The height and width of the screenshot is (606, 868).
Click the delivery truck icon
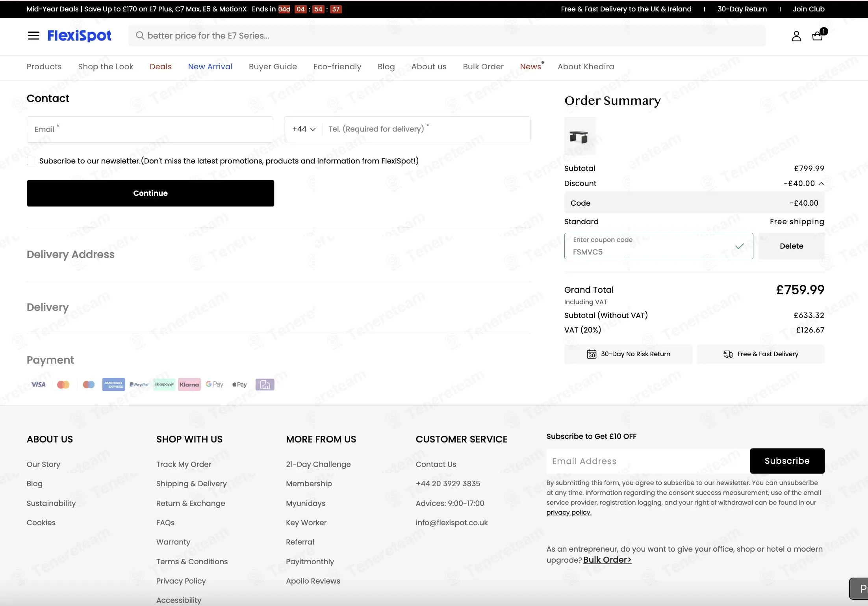728,354
